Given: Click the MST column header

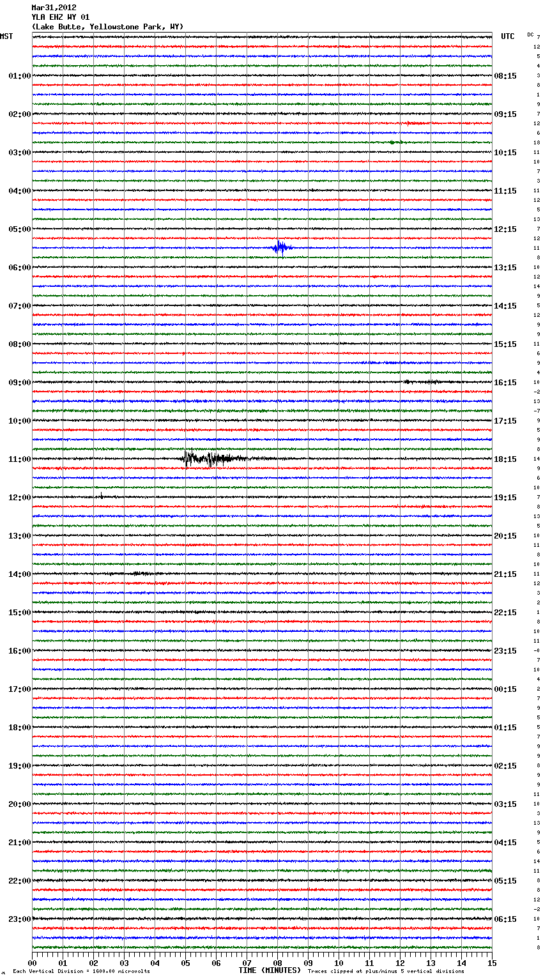Looking at the screenshot, I should [x=6, y=36].
